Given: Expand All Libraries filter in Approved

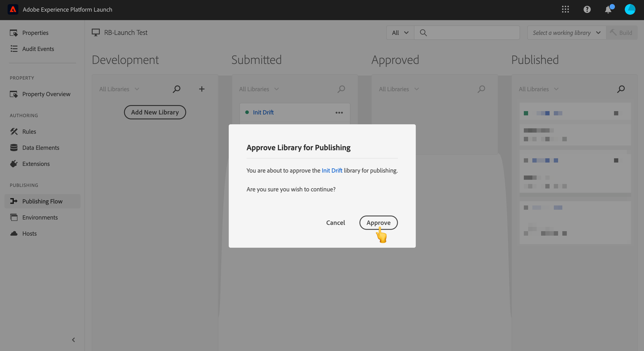Looking at the screenshot, I should (399, 89).
